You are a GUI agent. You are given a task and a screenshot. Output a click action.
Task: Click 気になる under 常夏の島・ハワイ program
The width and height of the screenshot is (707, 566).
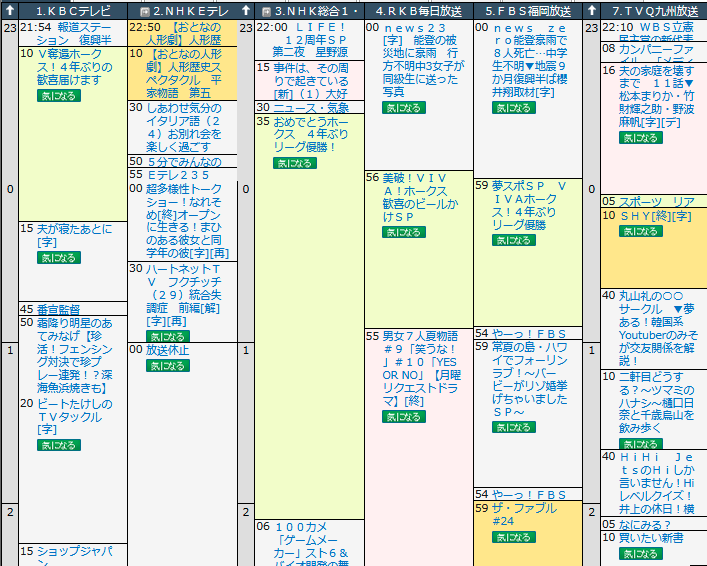pyautogui.click(x=514, y=427)
